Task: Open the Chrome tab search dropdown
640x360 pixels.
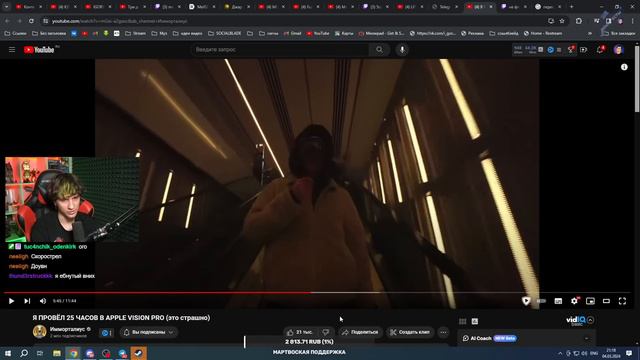Action: (x=7, y=7)
